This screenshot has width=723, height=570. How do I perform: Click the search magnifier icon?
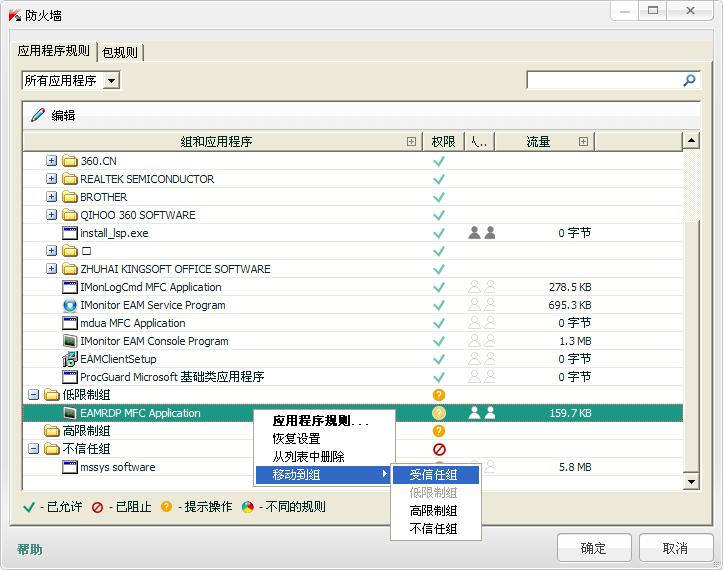(x=689, y=80)
